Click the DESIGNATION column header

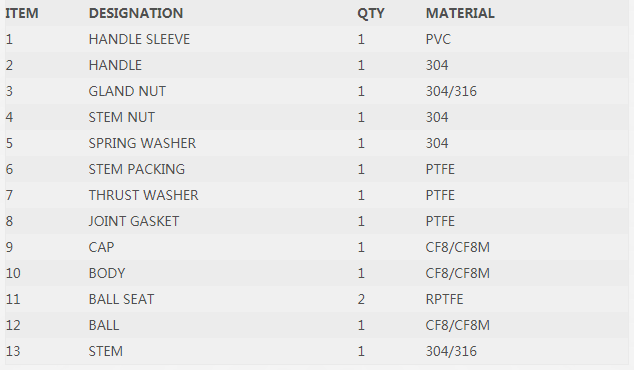(x=136, y=13)
